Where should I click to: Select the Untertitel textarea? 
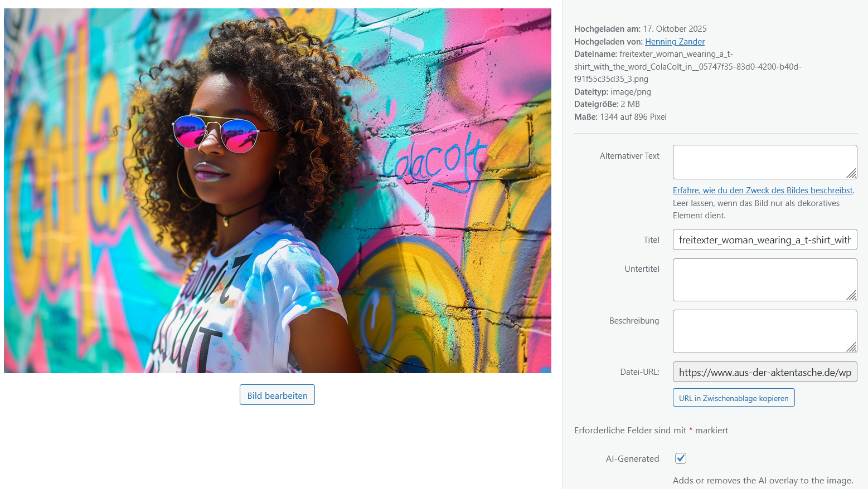click(765, 280)
